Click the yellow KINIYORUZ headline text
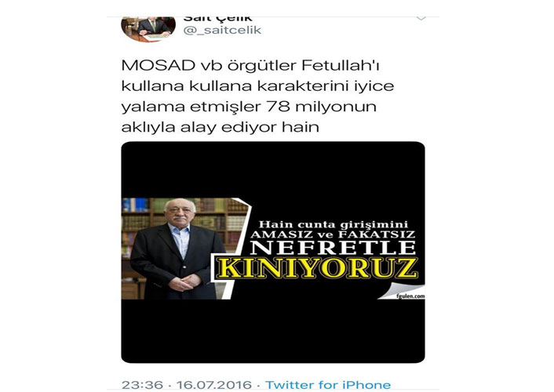 (x=316, y=268)
